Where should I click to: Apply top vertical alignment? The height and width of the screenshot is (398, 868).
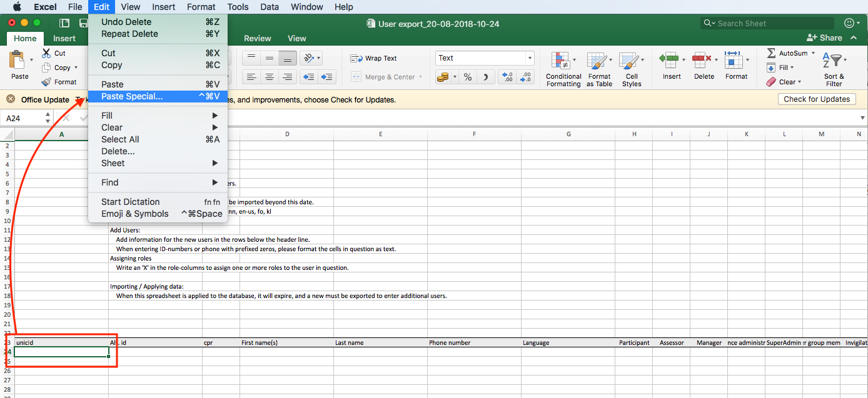[251, 57]
